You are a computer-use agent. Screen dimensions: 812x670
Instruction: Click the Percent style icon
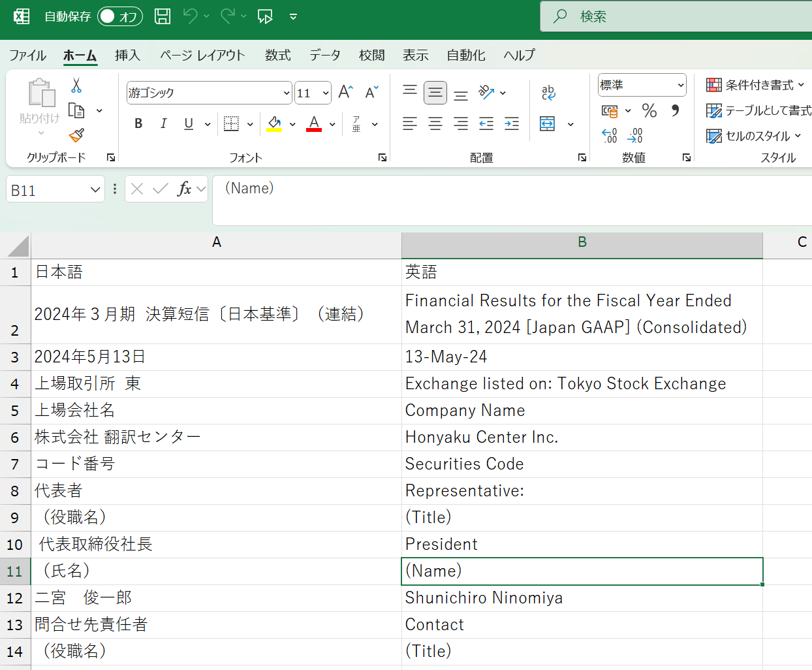point(649,110)
